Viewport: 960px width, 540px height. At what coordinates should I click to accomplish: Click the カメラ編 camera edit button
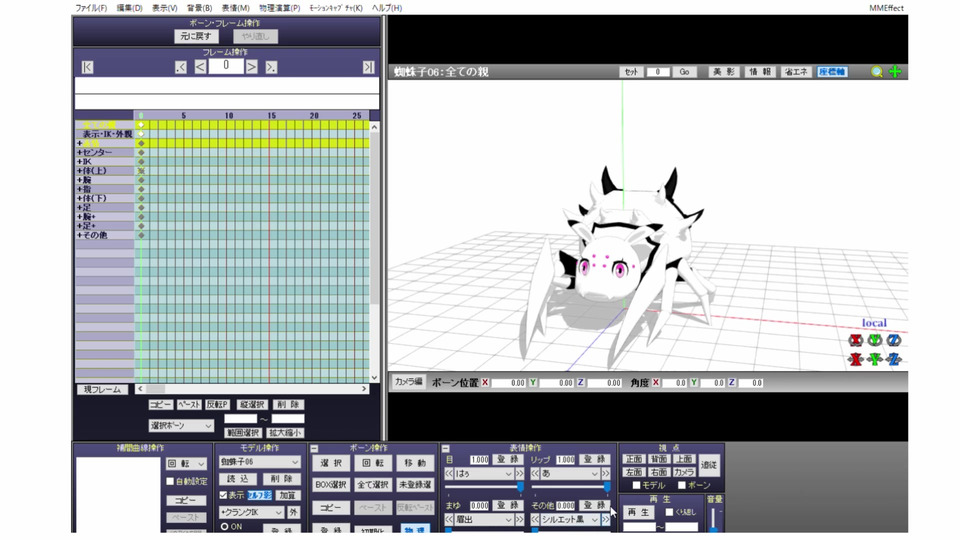click(408, 381)
